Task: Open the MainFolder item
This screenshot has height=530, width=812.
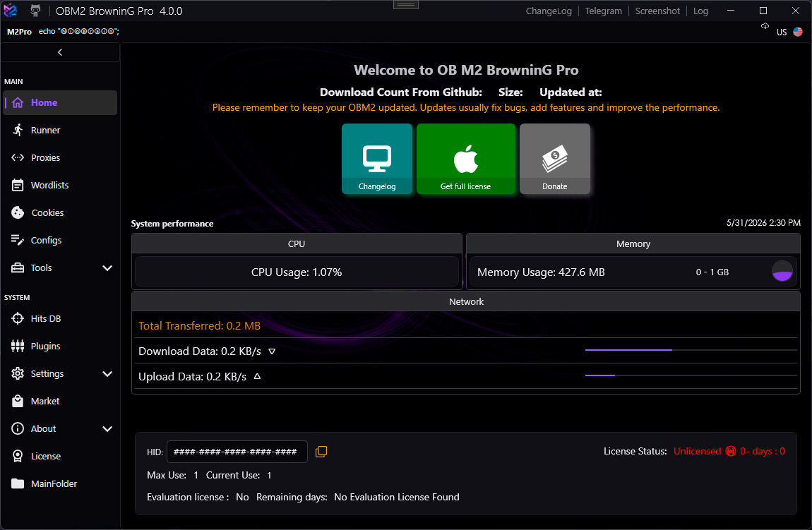Action: point(60,483)
